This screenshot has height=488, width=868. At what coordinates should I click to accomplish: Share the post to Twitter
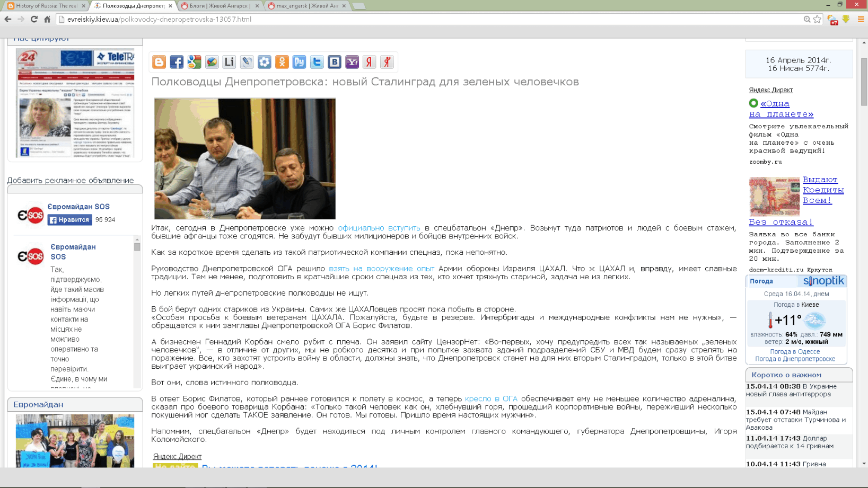pos(317,62)
